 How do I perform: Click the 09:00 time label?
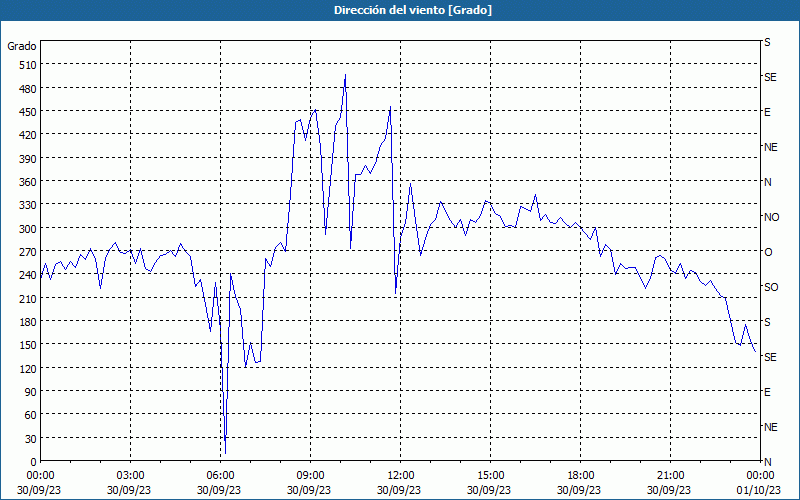311,476
